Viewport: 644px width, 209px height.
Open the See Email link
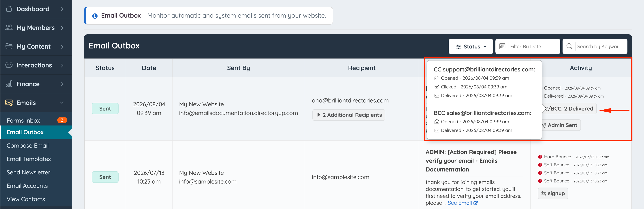pos(463,203)
